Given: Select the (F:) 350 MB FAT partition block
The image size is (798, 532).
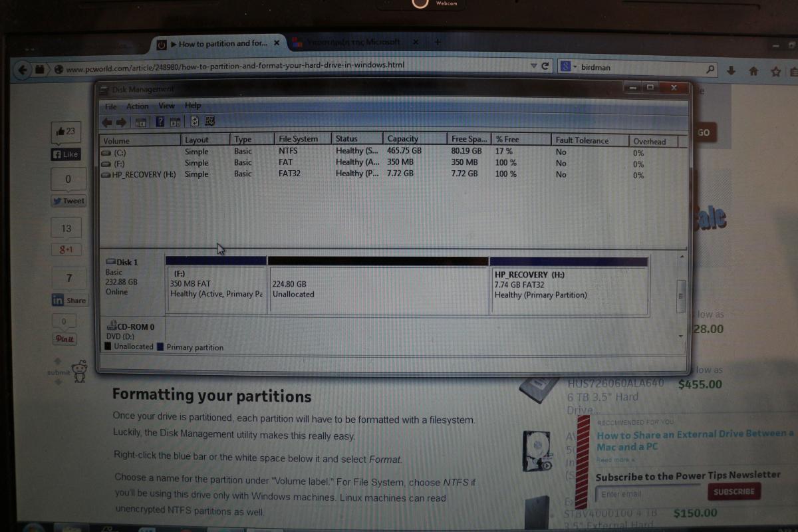Looking at the screenshot, I should point(216,285).
